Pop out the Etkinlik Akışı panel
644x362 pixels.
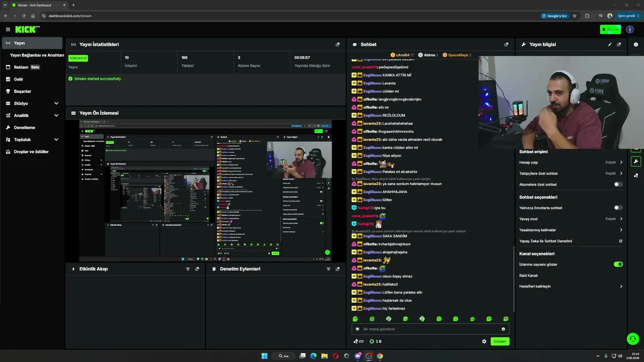point(197,269)
